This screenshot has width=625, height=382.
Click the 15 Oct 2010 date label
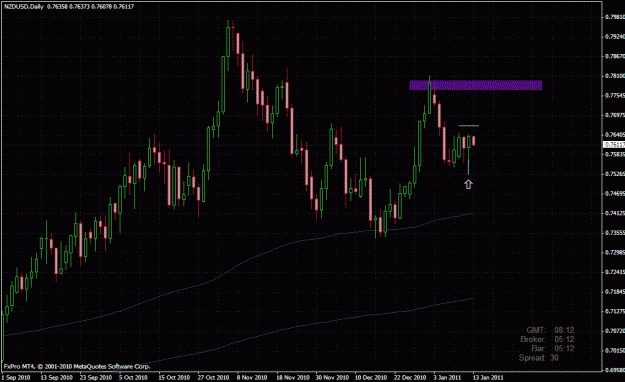[x=174, y=377]
